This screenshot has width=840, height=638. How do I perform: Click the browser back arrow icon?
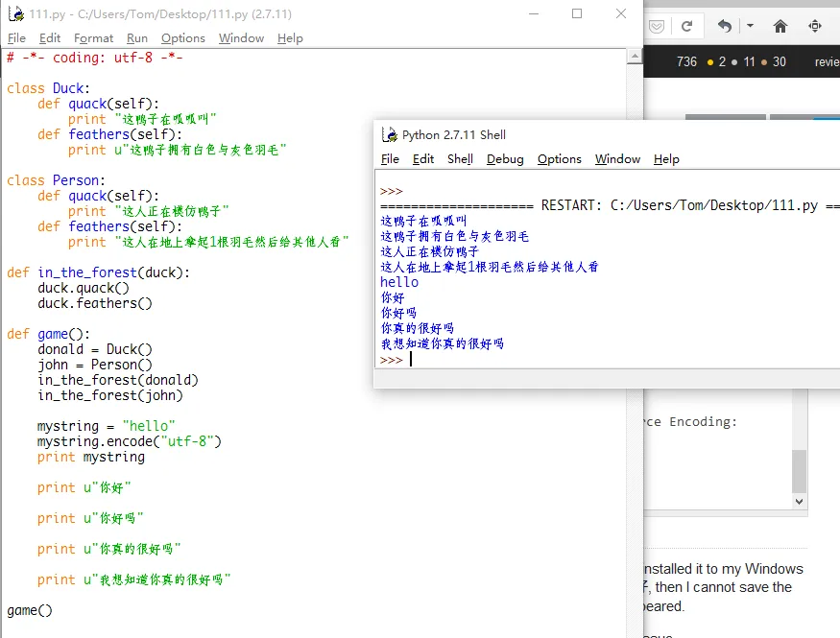(724, 26)
